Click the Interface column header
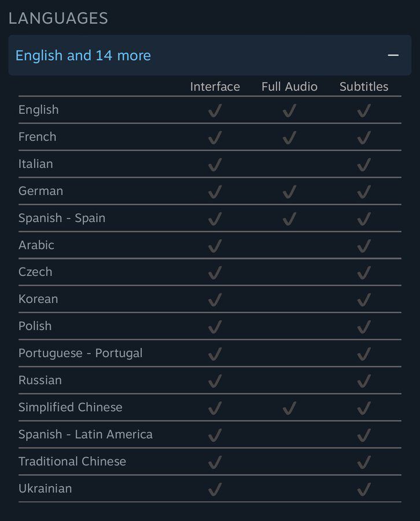Viewport: 420px width, 521px height. (x=215, y=87)
